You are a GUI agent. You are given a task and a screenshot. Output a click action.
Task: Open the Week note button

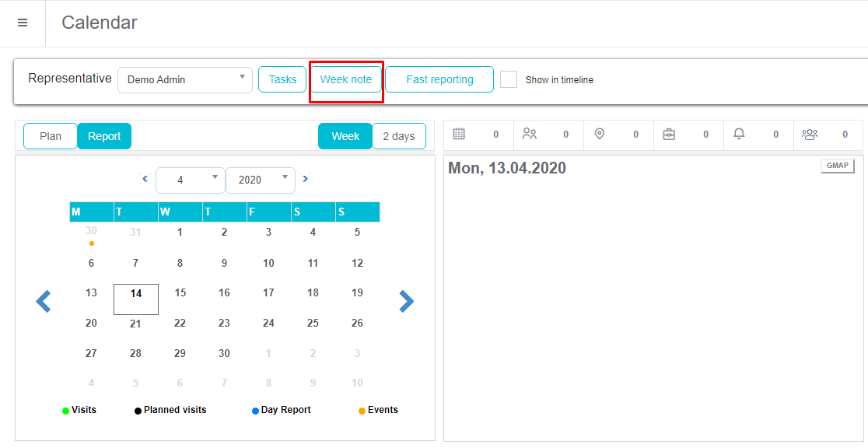pos(346,79)
